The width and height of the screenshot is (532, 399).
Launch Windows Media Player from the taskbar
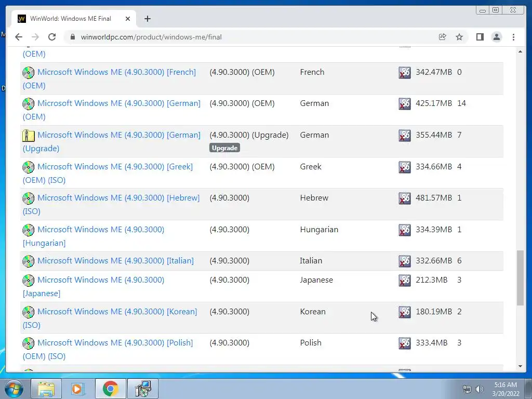tap(78, 389)
